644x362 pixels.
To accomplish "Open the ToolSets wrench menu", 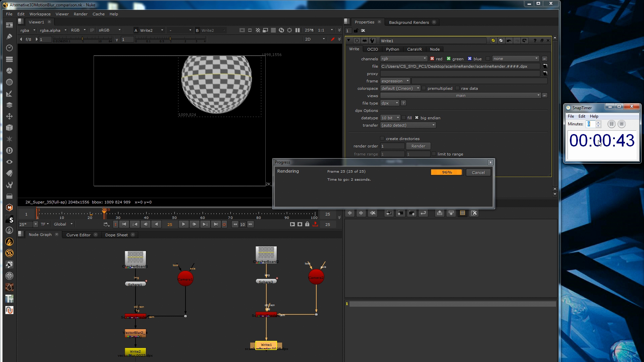I will point(9,185).
